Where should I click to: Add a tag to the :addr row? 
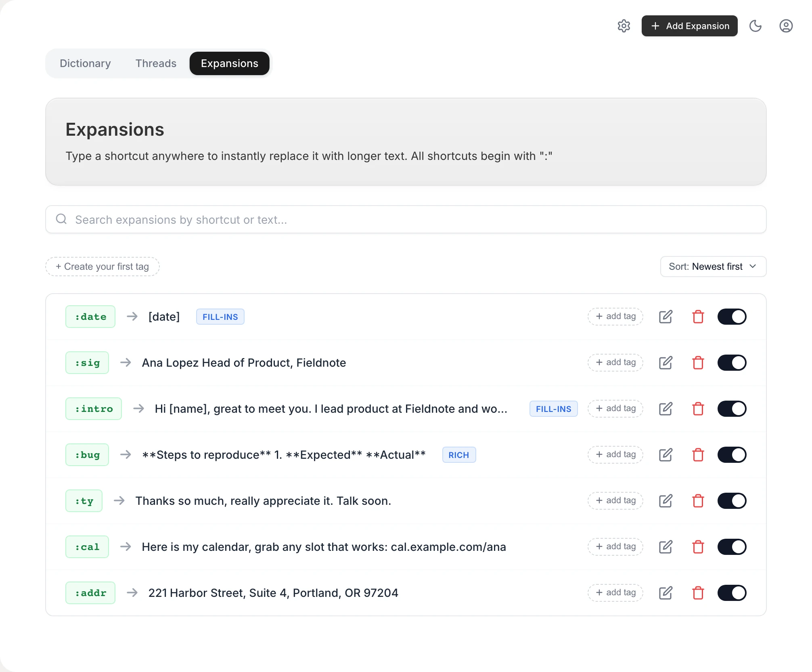point(615,593)
